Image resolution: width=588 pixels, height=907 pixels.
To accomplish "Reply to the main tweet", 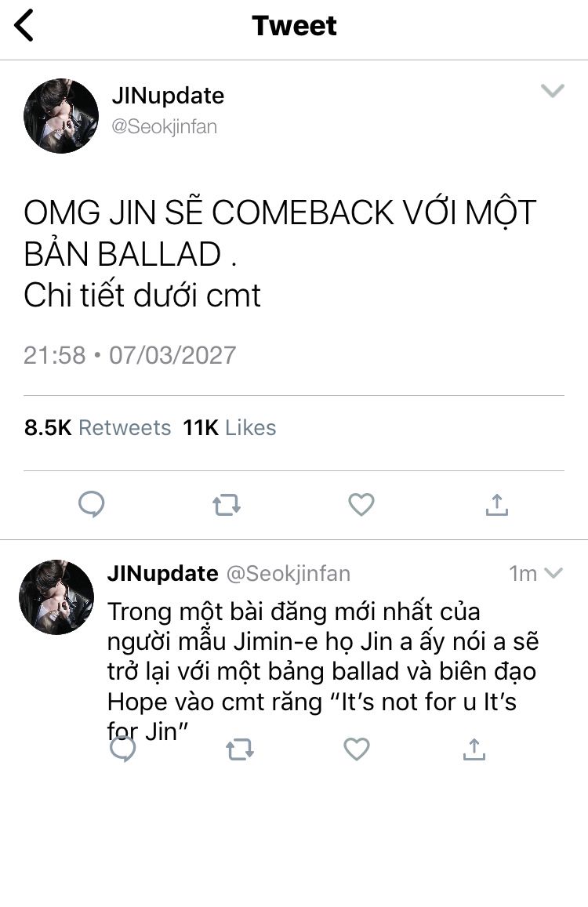I will [92, 504].
